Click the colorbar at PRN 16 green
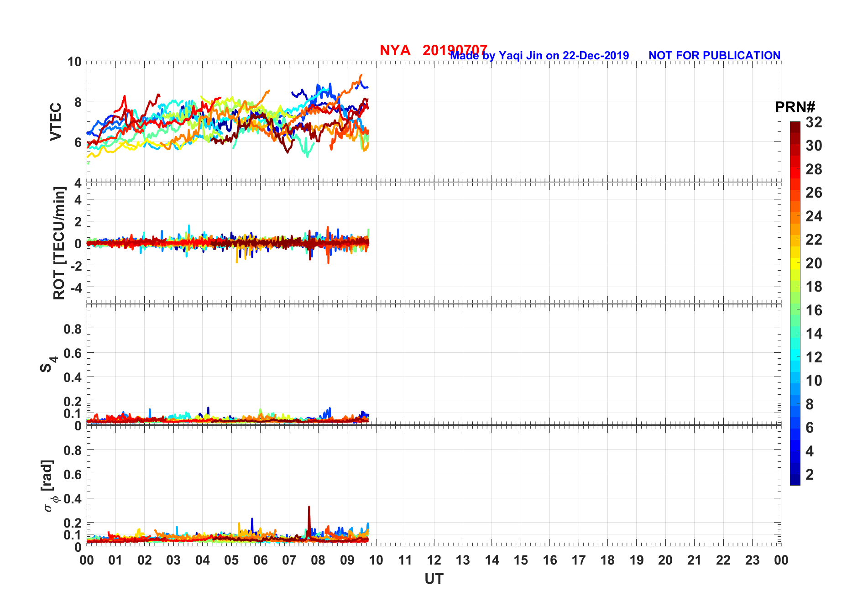Viewport: 868px width, 607px height. (x=795, y=310)
